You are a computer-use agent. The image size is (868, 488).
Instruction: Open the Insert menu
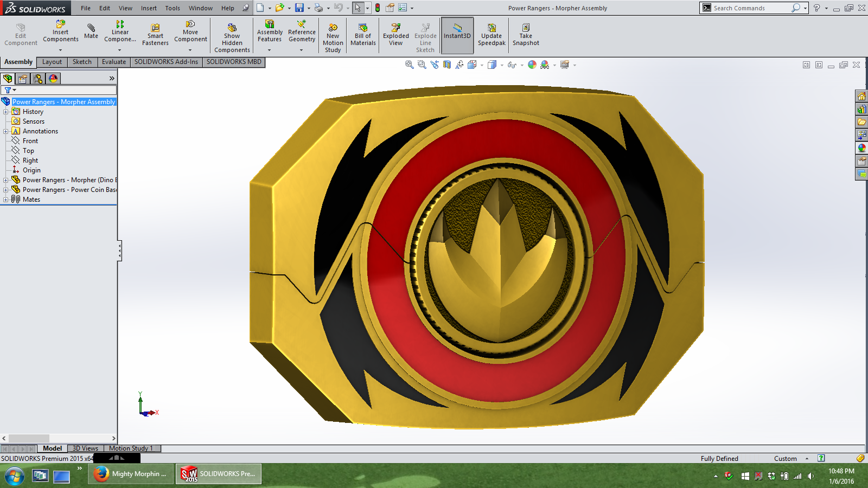[x=149, y=8]
